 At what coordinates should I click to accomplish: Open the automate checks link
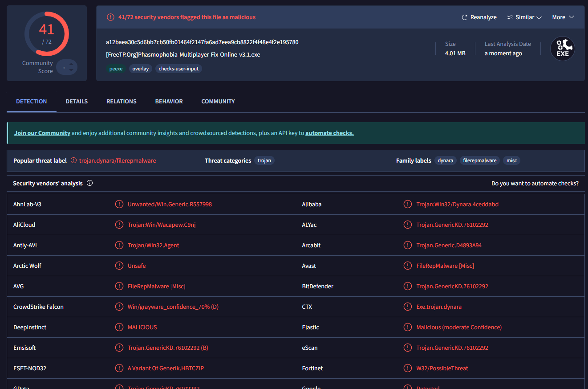coord(329,133)
